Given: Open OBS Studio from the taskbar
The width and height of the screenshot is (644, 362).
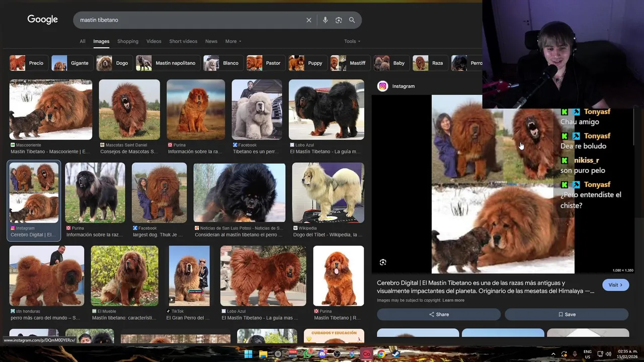Looking at the screenshot, I should tap(337, 354).
